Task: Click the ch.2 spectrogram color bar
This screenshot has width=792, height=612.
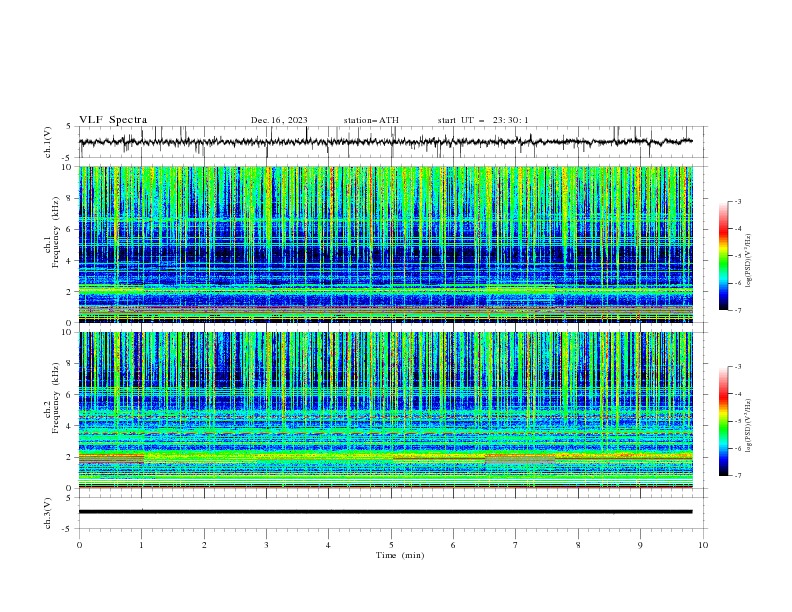Action: click(723, 421)
